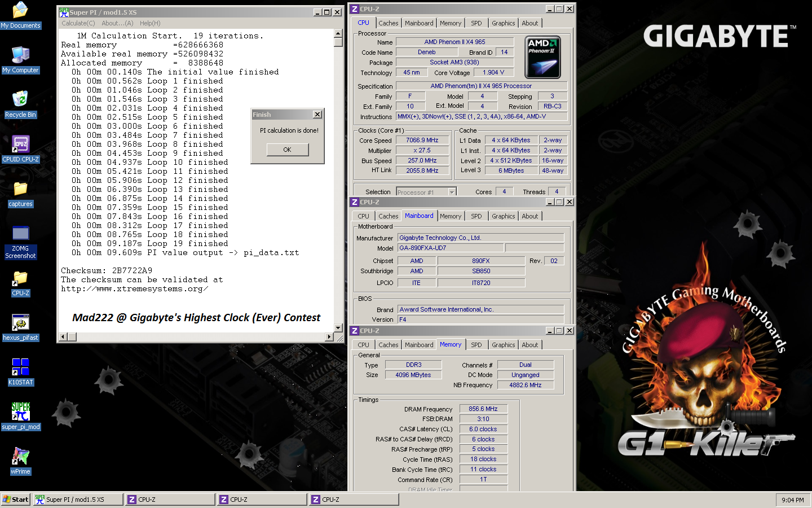
Task: Click Super PI horizontal scrollbar right arrow
Action: 330,337
